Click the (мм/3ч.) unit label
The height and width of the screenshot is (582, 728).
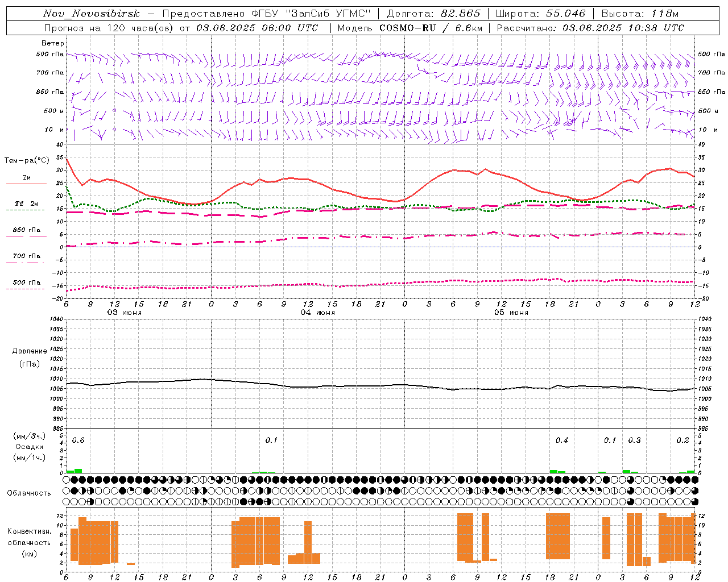30,436
